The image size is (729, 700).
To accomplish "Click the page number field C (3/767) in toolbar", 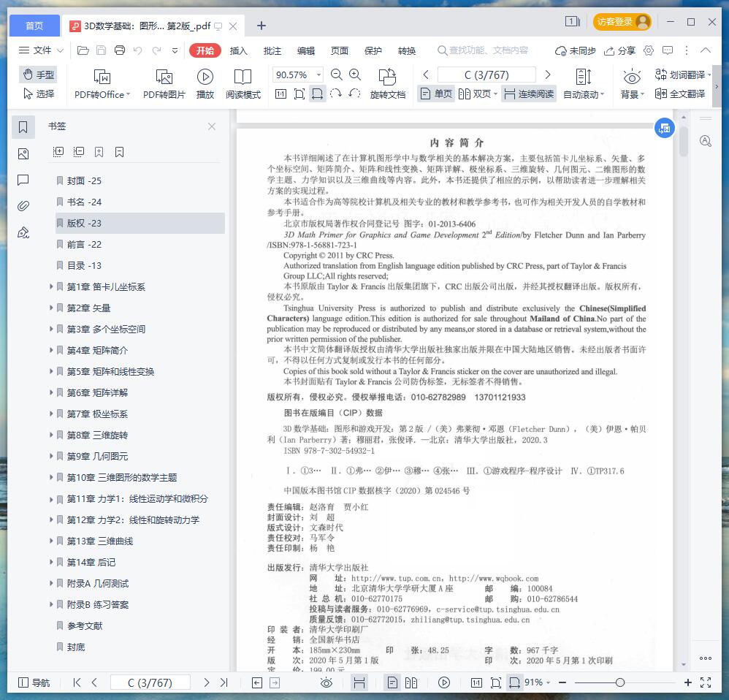I will coord(486,75).
